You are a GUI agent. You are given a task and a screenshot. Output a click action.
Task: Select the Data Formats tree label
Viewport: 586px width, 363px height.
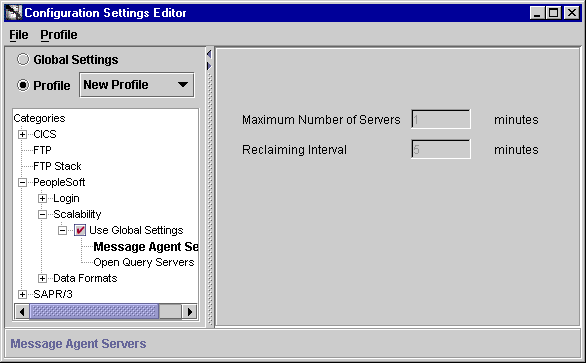coord(85,279)
